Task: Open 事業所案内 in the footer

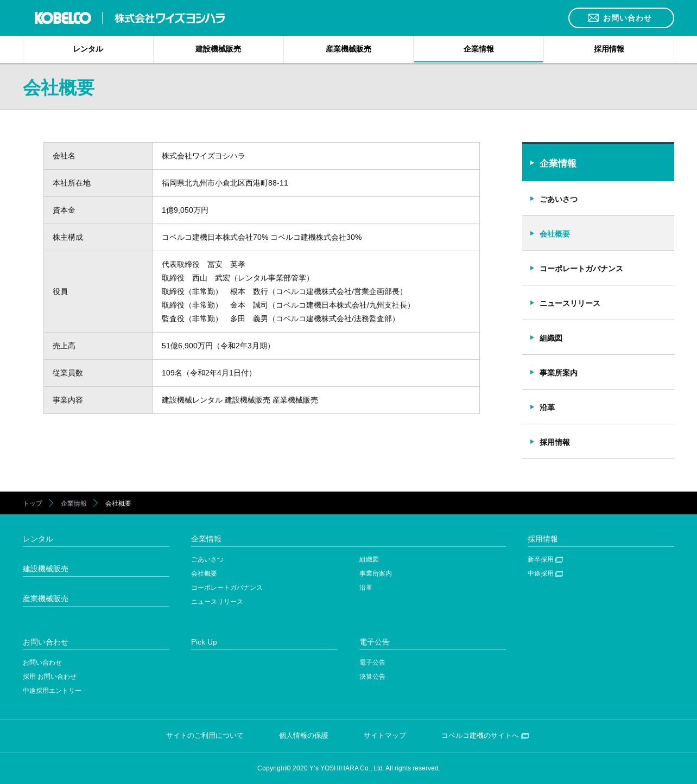Action: click(376, 573)
